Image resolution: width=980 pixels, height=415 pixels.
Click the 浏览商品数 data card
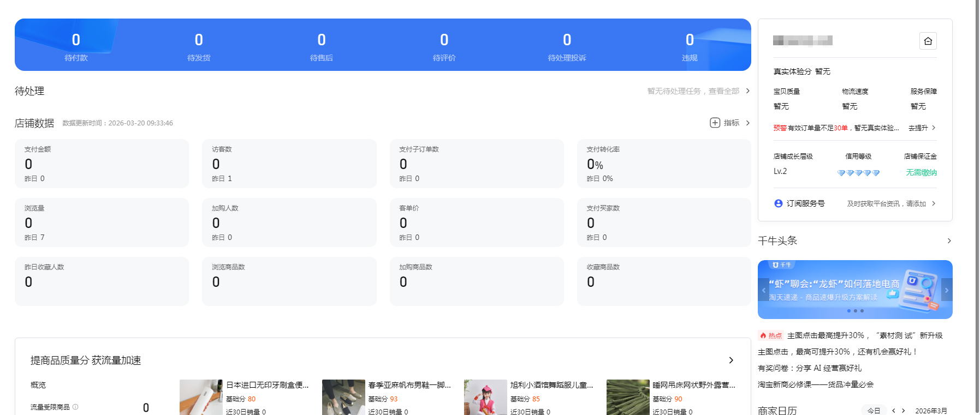coord(289,281)
